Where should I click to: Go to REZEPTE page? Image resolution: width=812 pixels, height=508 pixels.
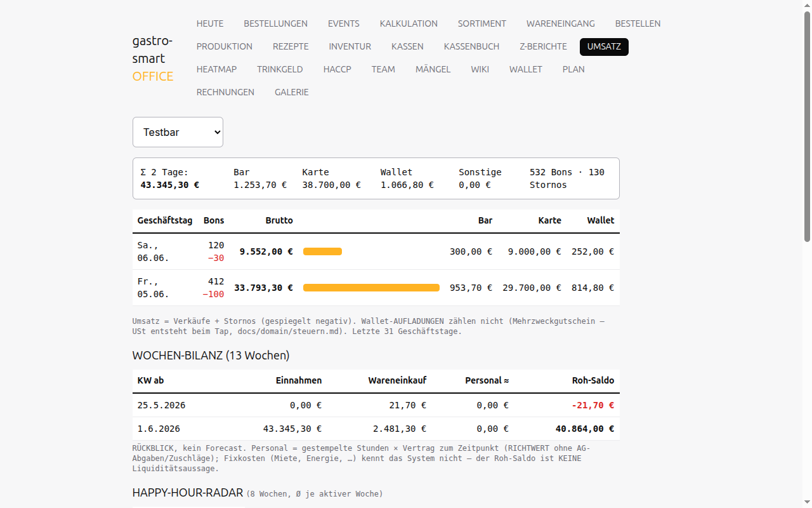291,46
